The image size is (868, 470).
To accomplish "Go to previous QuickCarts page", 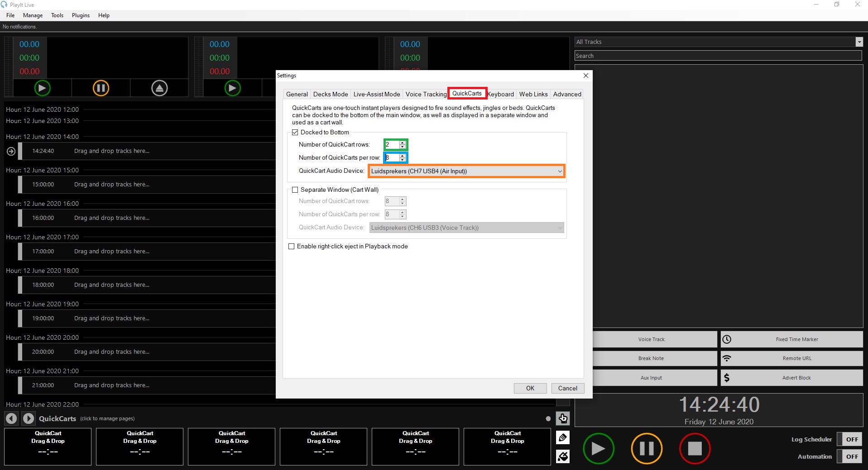I will click(11, 418).
